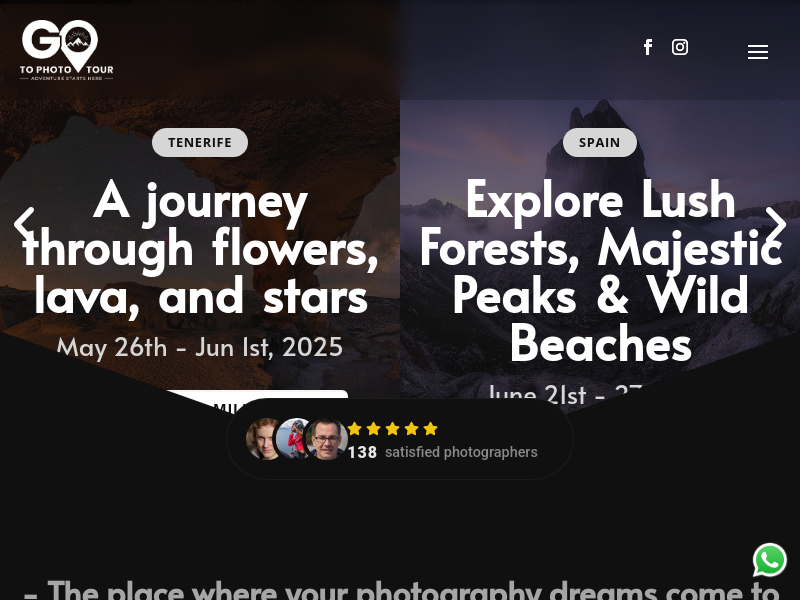Click the red-haired woman avatar
800x600 pixels.
(263, 439)
